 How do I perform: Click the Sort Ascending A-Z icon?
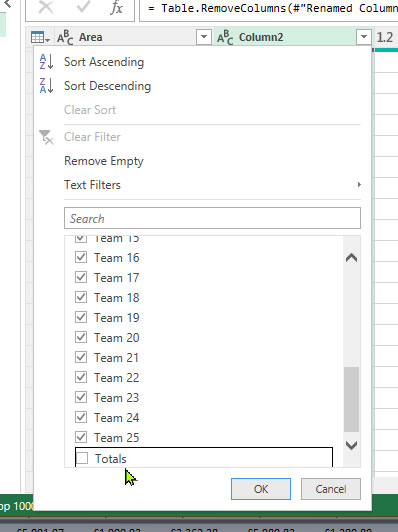(x=46, y=62)
